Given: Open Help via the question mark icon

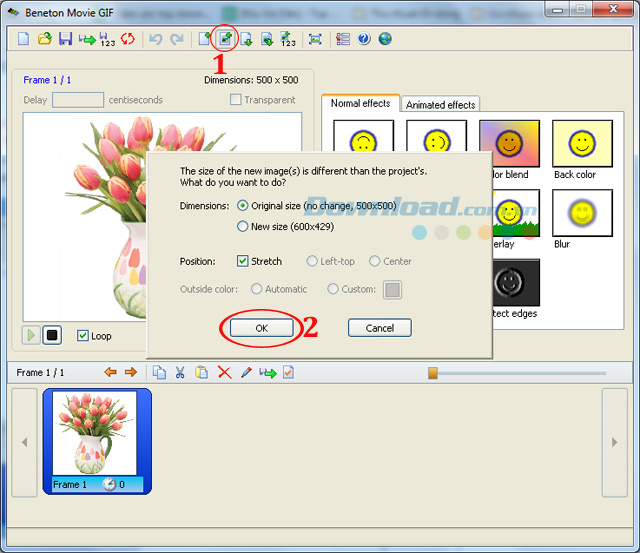Looking at the screenshot, I should (364, 39).
